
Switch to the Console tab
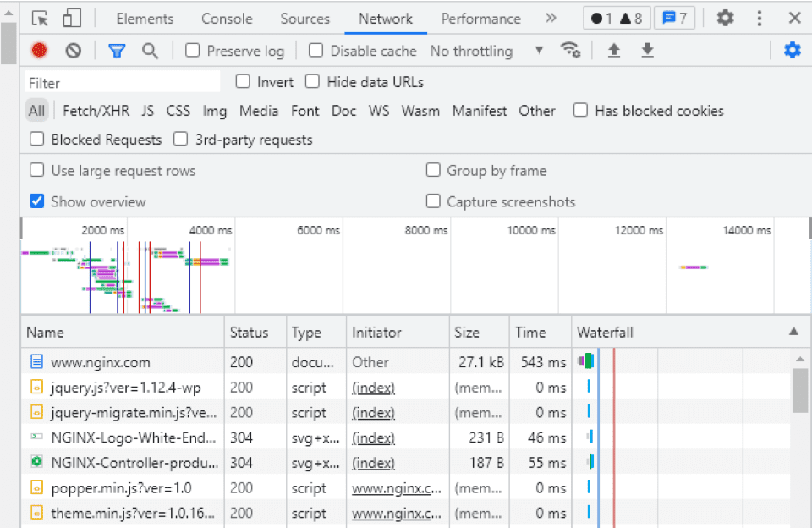point(226,18)
